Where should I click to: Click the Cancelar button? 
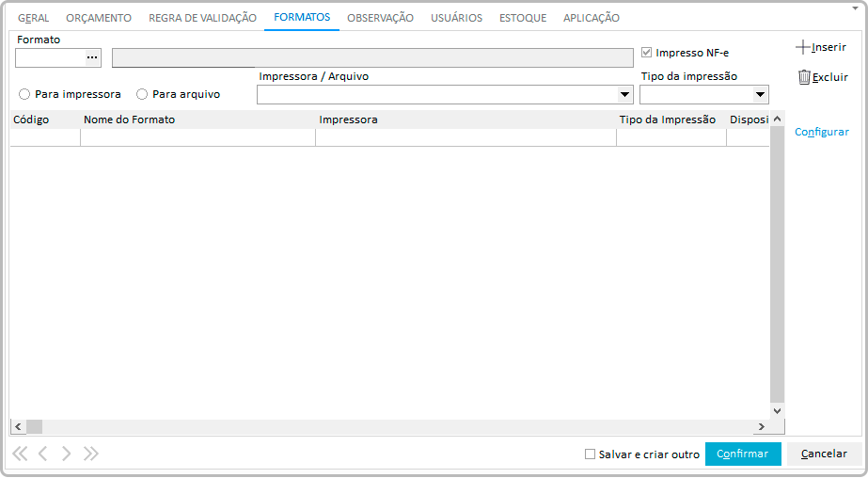824,454
